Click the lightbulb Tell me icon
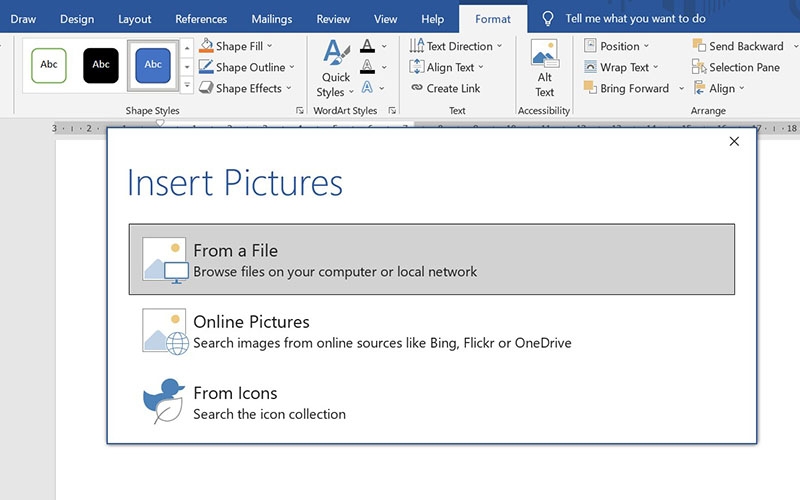The image size is (800, 500). pos(547,19)
